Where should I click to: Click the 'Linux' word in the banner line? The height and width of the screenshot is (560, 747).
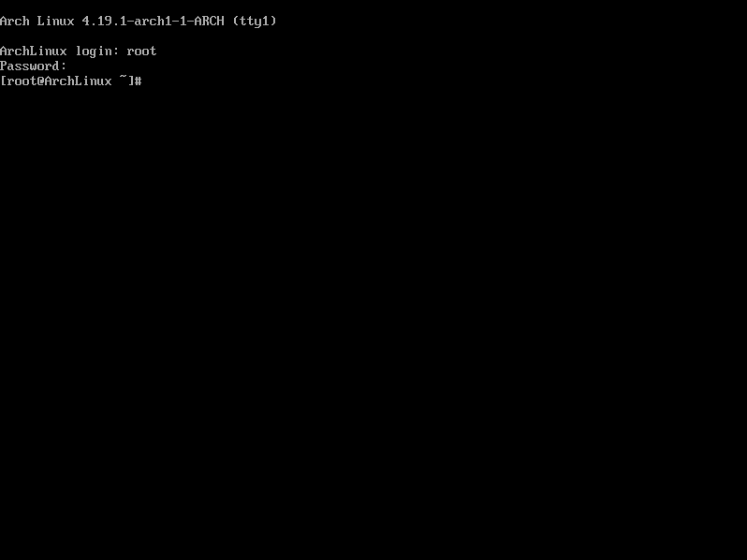(x=56, y=21)
